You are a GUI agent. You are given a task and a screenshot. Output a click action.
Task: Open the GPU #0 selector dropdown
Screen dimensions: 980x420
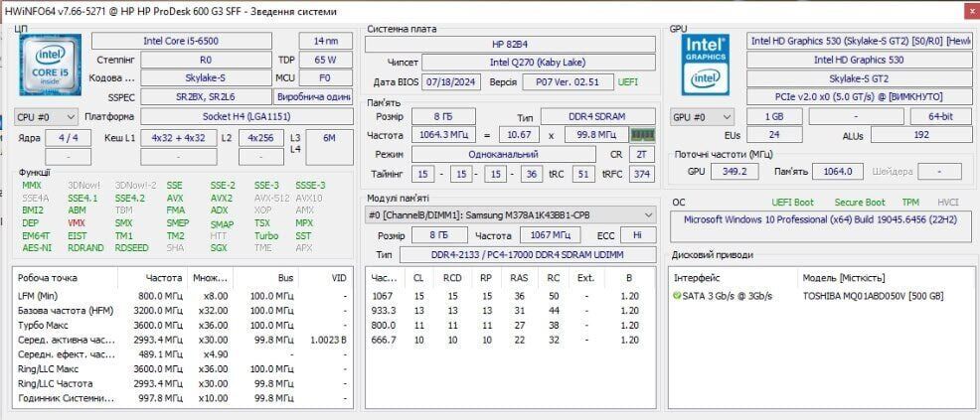702,117
